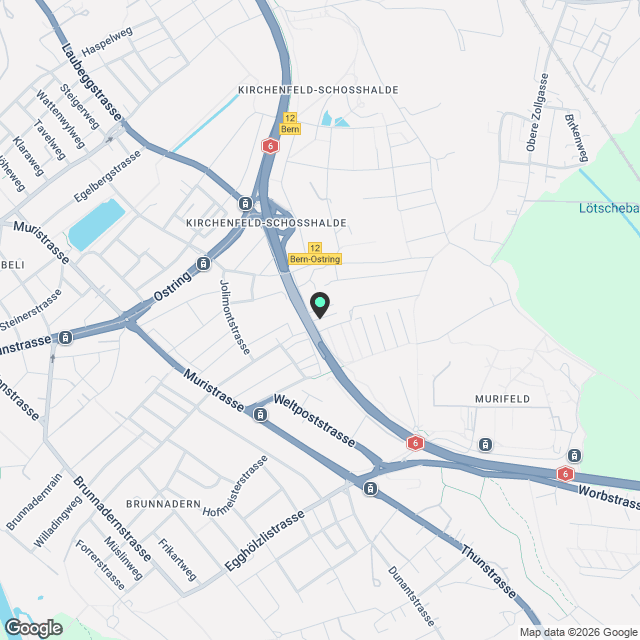640x640 pixels.
Task: Click tram stop icon at Thunstrasse-Egghölzlistrasse crossing
Action: pos(370,489)
